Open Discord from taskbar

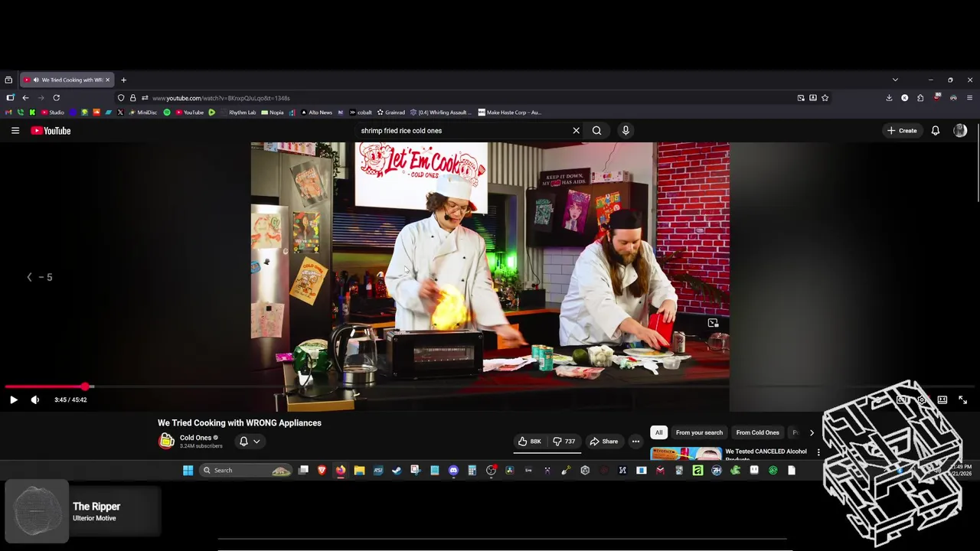click(453, 471)
